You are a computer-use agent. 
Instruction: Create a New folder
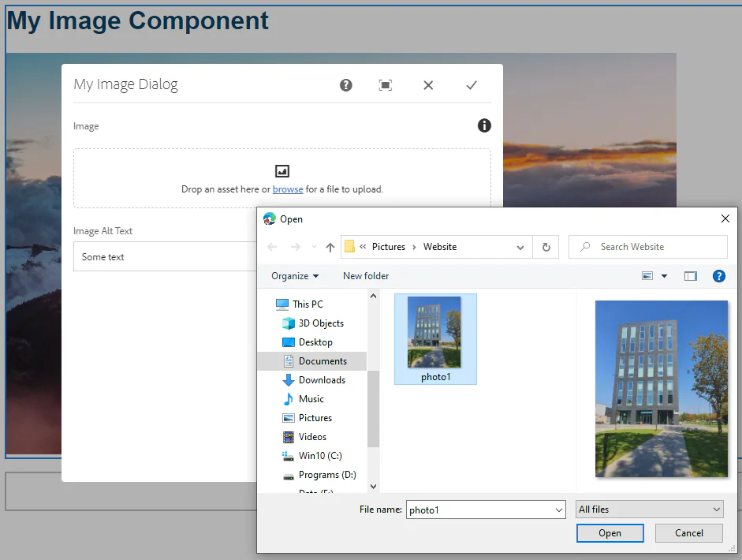click(366, 276)
